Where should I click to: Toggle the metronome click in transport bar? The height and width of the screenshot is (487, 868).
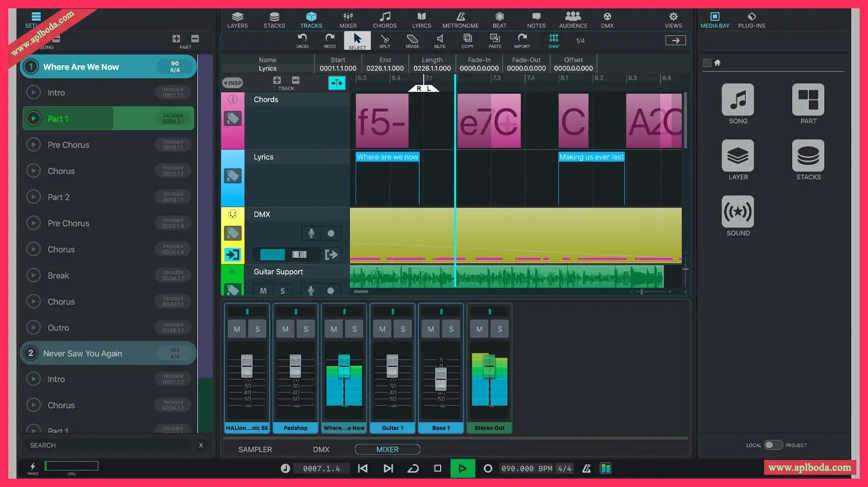(587, 468)
